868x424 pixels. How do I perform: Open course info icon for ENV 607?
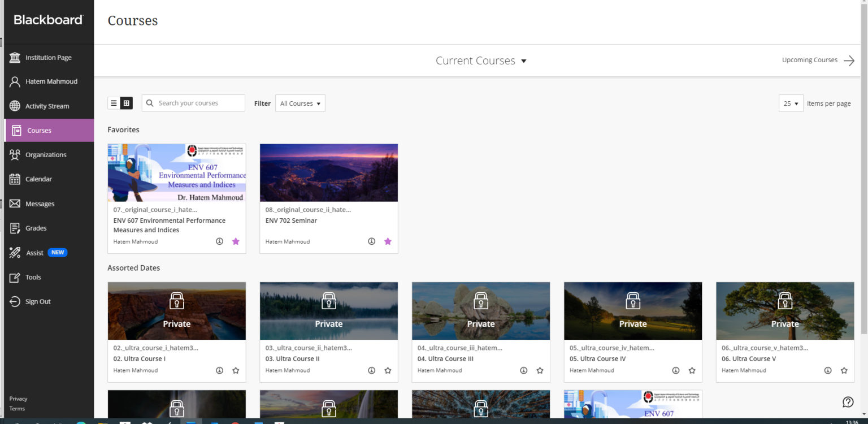220,241
